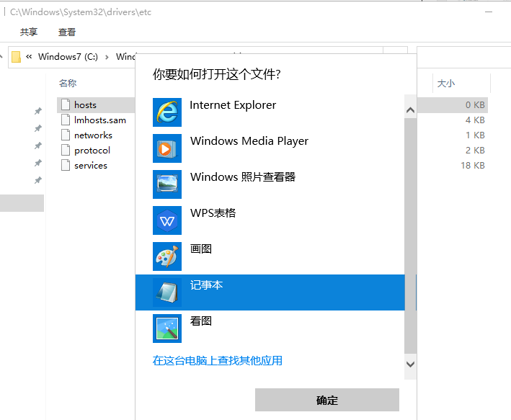Choose the 画图 paint icon
This screenshot has width=511, height=420.
(167, 256)
